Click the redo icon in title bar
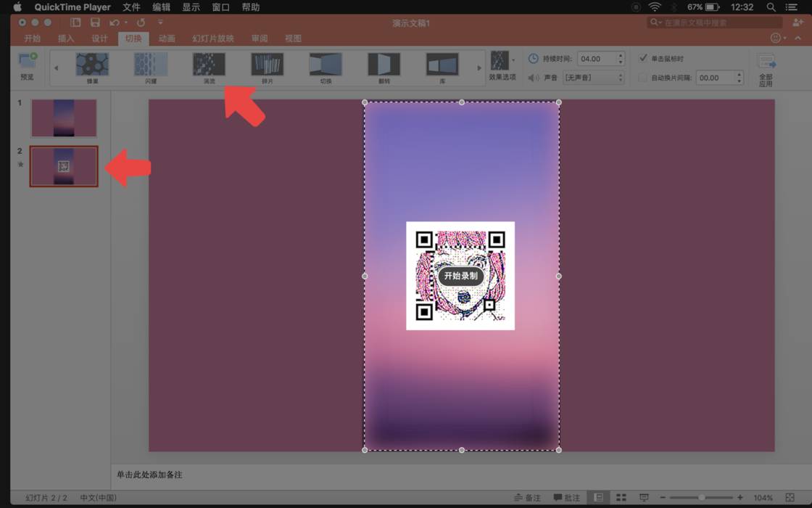This screenshot has width=812, height=508. point(141,22)
